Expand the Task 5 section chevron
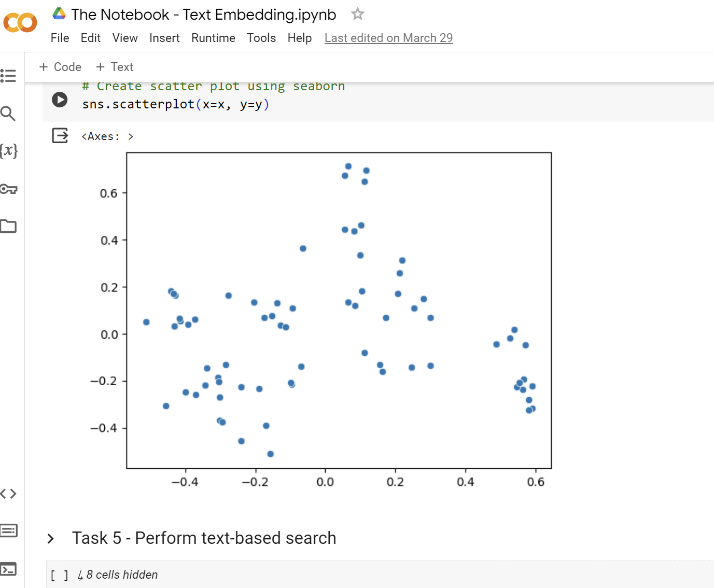Image resolution: width=714 pixels, height=588 pixels. tap(50, 539)
